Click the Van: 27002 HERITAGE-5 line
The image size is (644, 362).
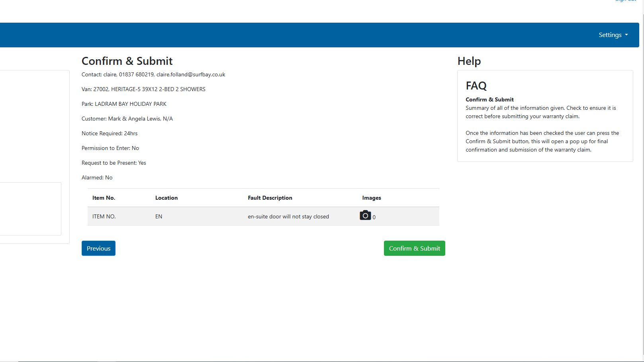pos(143,89)
